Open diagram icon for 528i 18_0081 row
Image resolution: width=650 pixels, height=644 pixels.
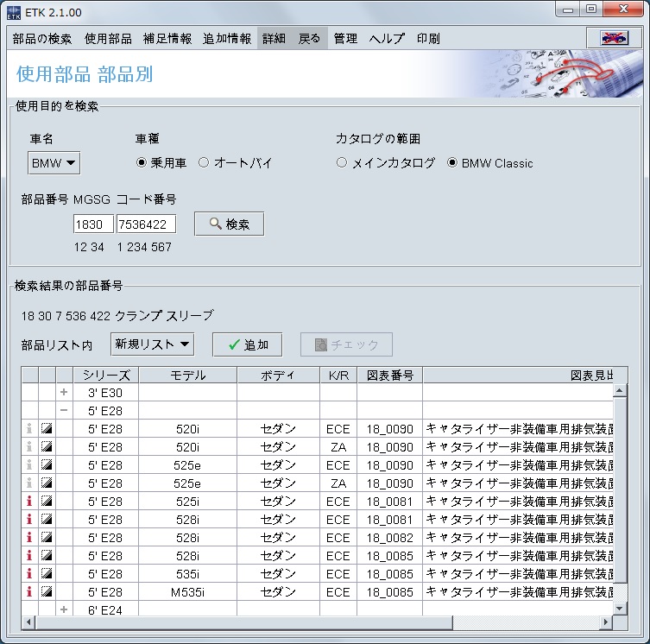coord(47,519)
